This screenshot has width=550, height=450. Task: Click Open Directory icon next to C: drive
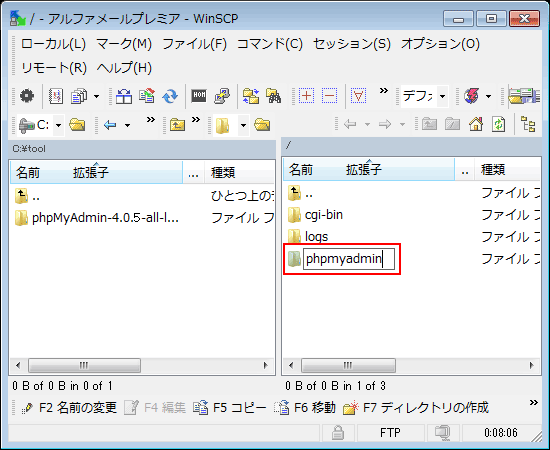tap(77, 125)
